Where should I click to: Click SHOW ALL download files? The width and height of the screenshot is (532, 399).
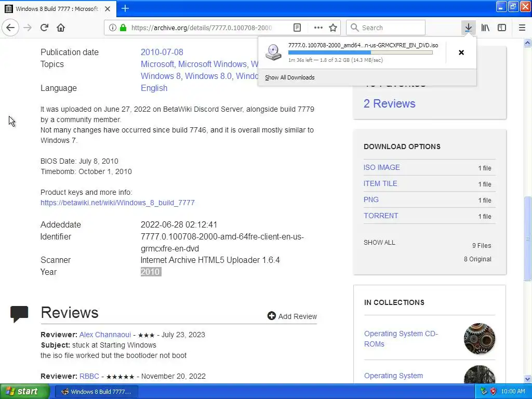point(379,243)
